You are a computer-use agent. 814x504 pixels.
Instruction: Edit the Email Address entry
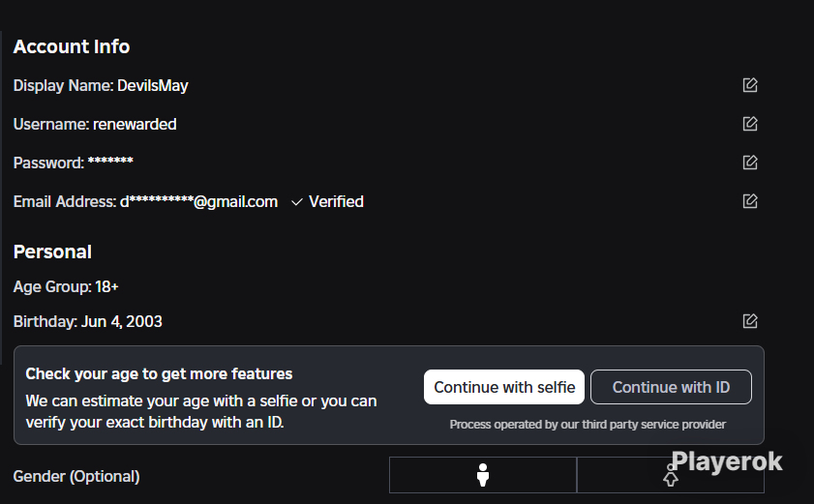(749, 201)
